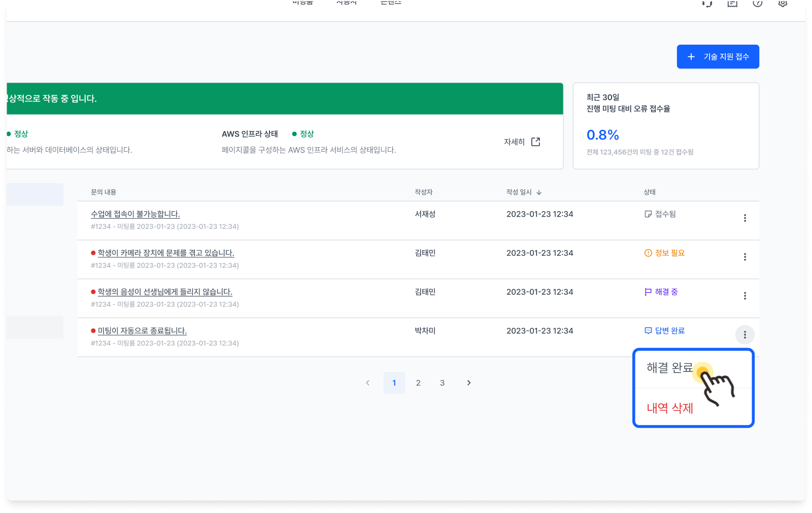The image size is (812, 513).
Task: Select page 3 in pagination
Action: [x=442, y=383]
